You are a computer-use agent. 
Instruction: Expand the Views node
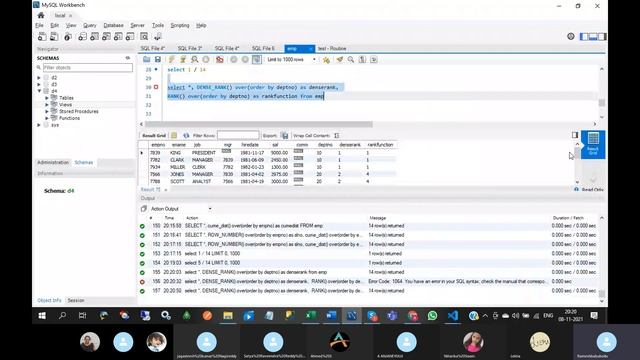(47, 104)
